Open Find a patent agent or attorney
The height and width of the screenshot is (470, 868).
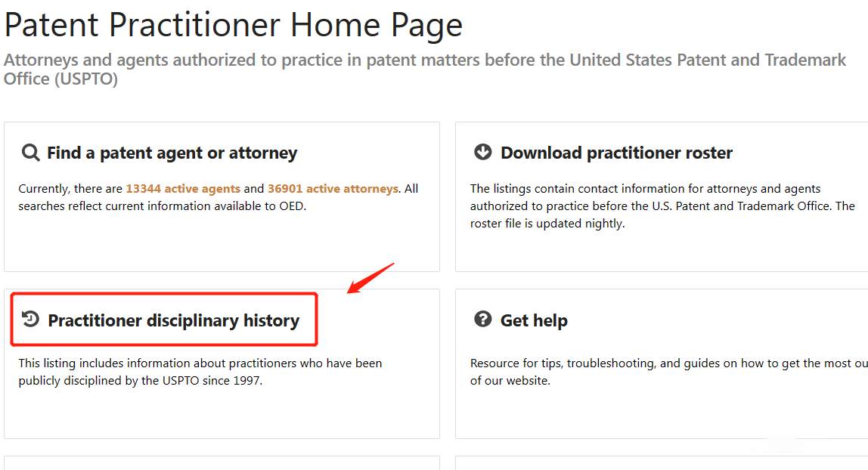pos(172,153)
